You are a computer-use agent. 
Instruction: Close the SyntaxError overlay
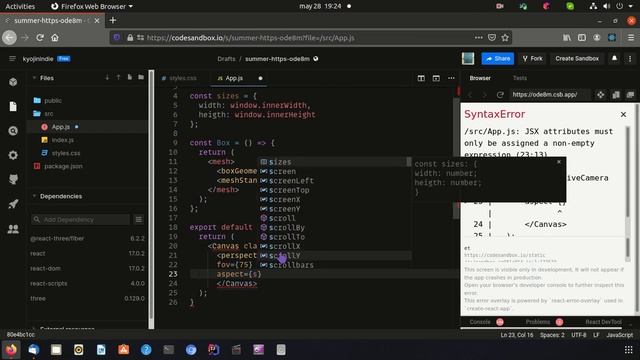click(623, 114)
